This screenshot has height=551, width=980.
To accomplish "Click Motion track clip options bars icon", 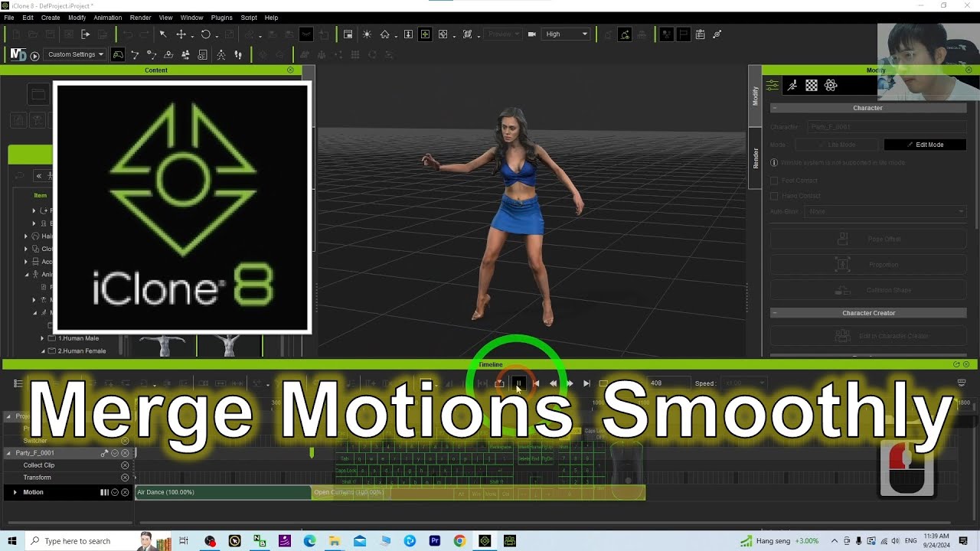I will (104, 492).
